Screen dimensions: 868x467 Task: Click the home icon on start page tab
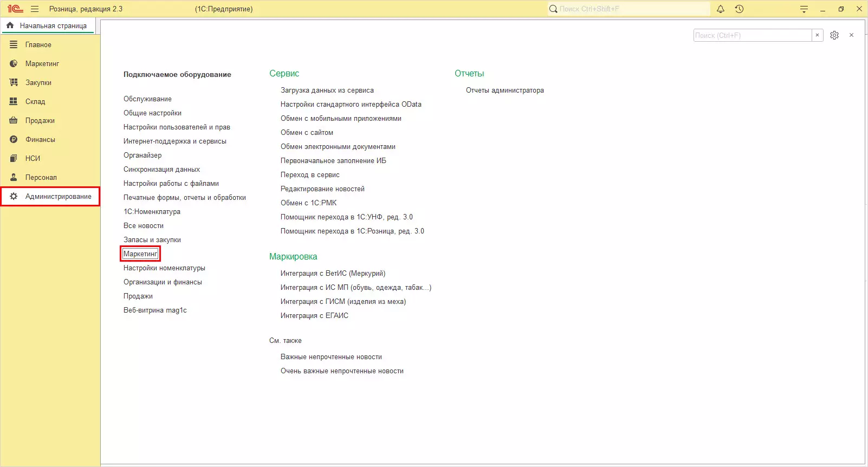(10, 25)
